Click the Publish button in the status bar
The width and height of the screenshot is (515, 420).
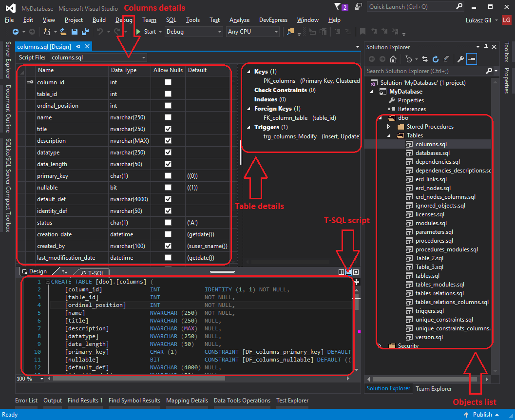(x=483, y=414)
